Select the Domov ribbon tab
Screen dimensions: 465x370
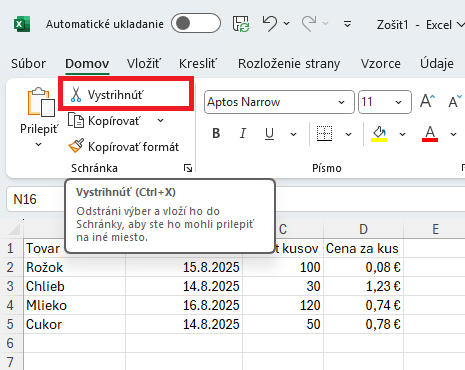click(87, 63)
